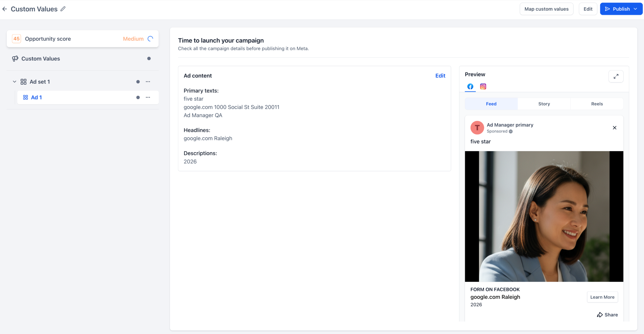
Task: Open the Ad 1 three-dot menu
Action: coord(148,97)
